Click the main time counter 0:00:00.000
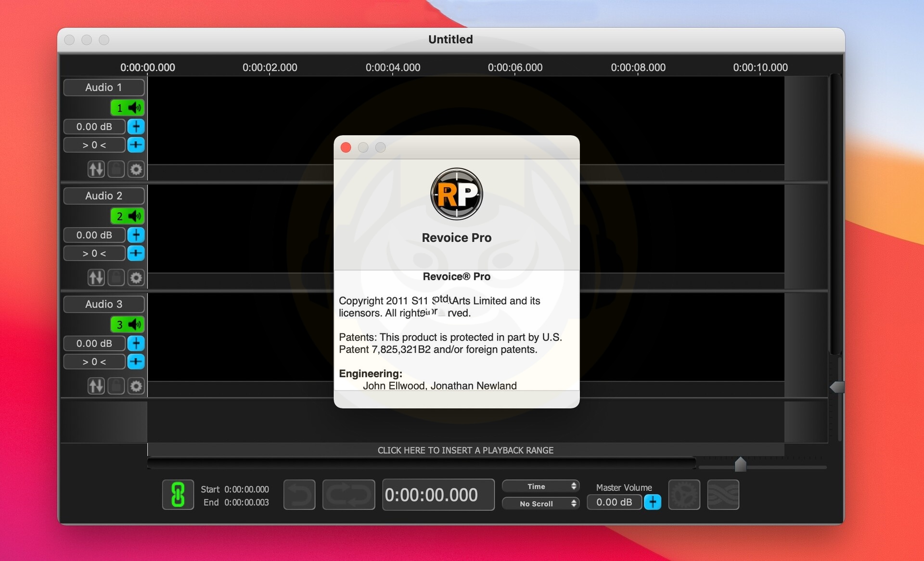924x561 pixels. (x=438, y=495)
